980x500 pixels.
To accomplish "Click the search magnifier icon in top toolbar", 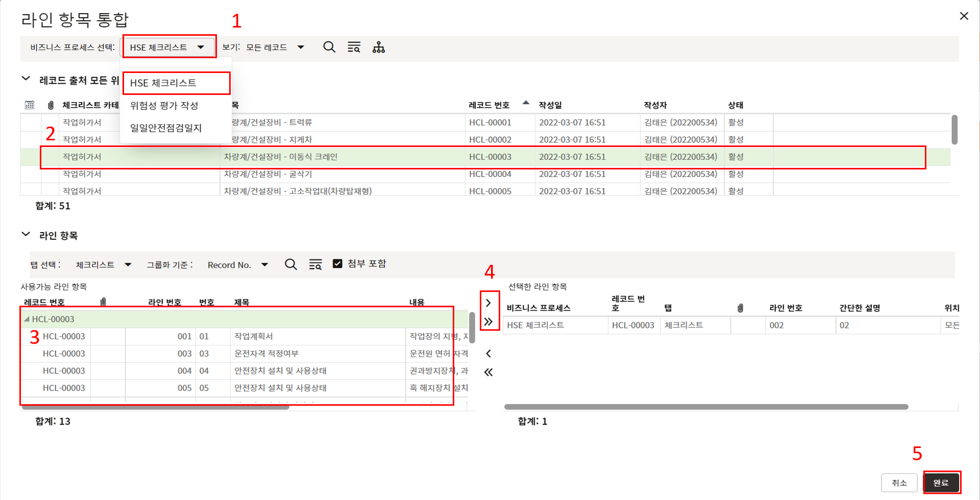I will point(329,47).
